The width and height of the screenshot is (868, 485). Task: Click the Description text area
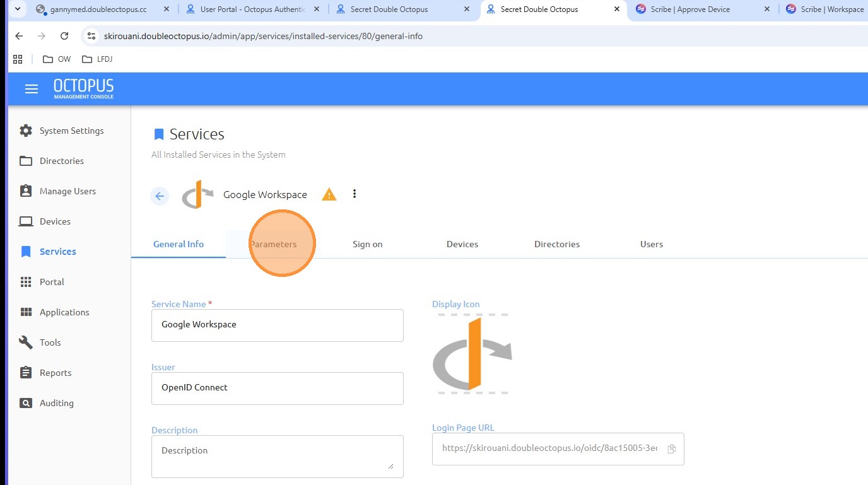pyautogui.click(x=278, y=457)
